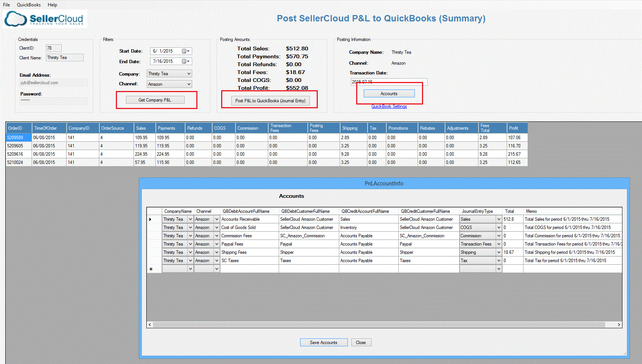
Task: Click the left arrow of accounts horizontal scrollbar
Action: 150,325
